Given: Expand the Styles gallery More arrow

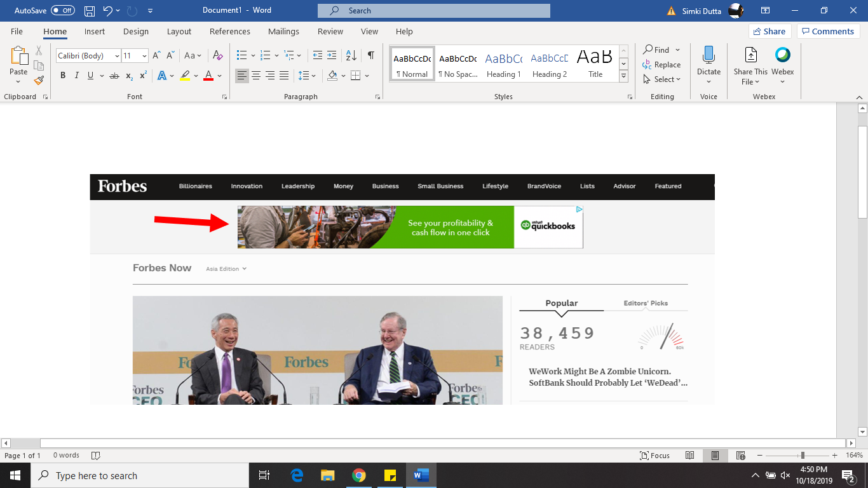Looking at the screenshot, I should [x=623, y=76].
